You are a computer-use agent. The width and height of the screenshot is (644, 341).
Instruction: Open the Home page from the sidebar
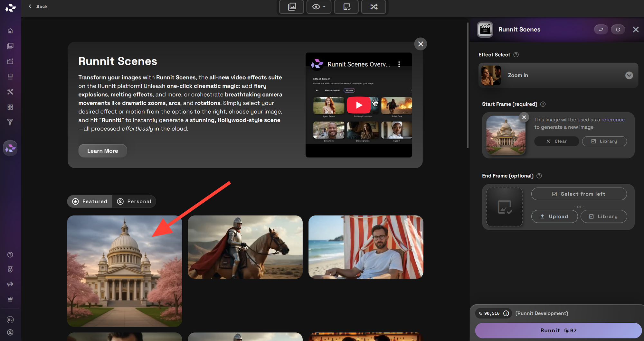pyautogui.click(x=10, y=31)
